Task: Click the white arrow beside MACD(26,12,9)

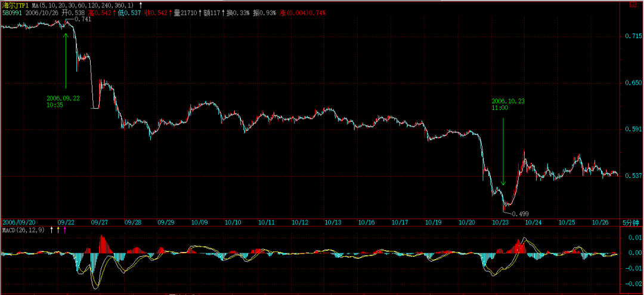Action: point(51,229)
